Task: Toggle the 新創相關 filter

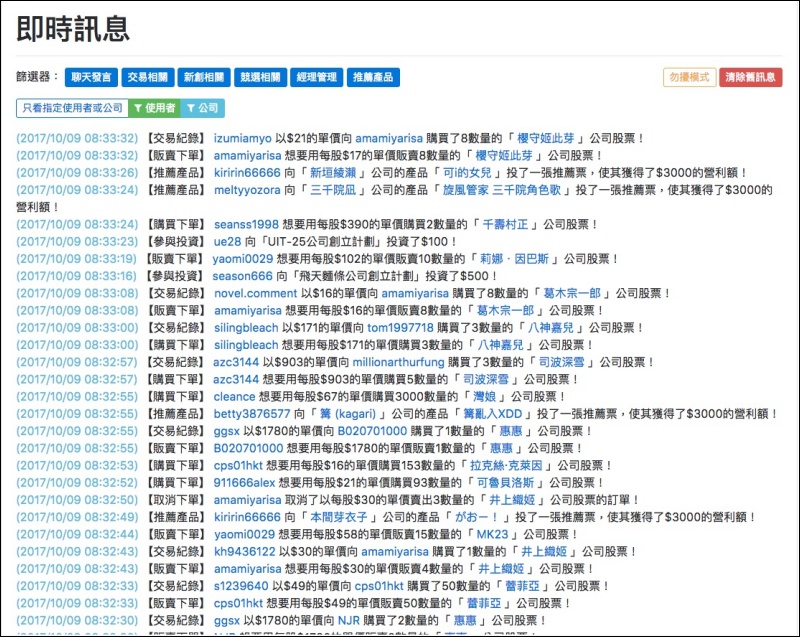Action: (204, 77)
